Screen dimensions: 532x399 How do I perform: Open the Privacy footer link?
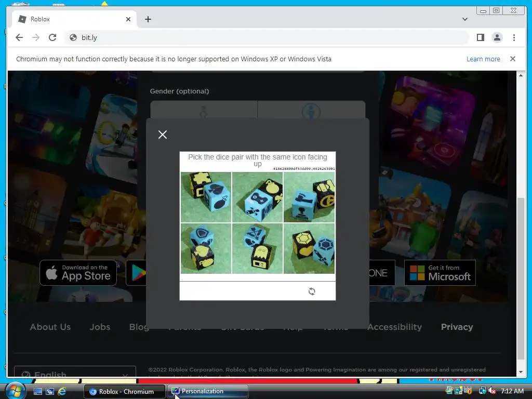(457, 327)
